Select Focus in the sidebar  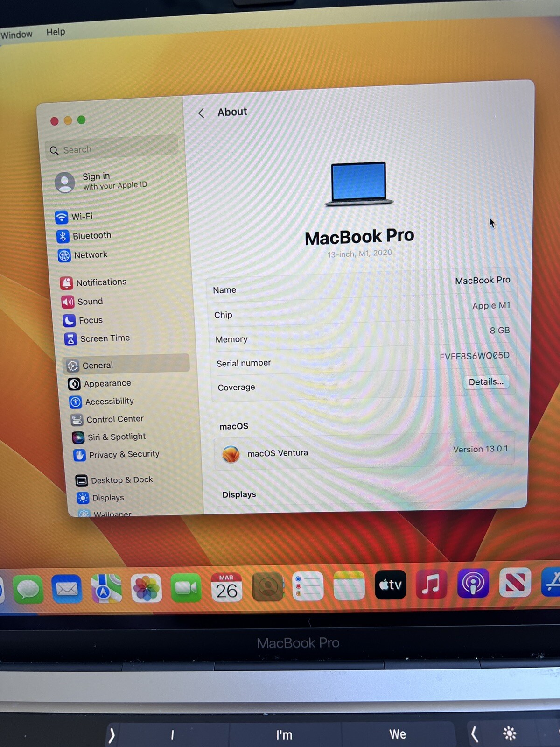83,320
